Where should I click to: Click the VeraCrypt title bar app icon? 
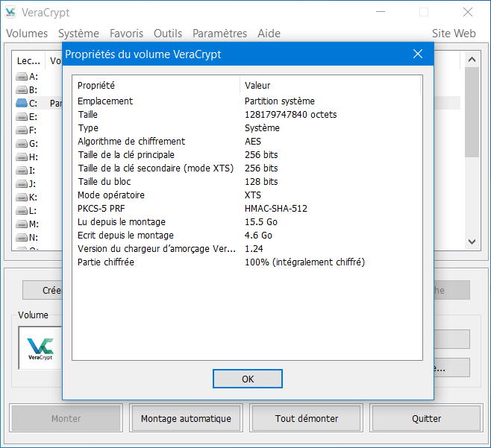click(10, 12)
